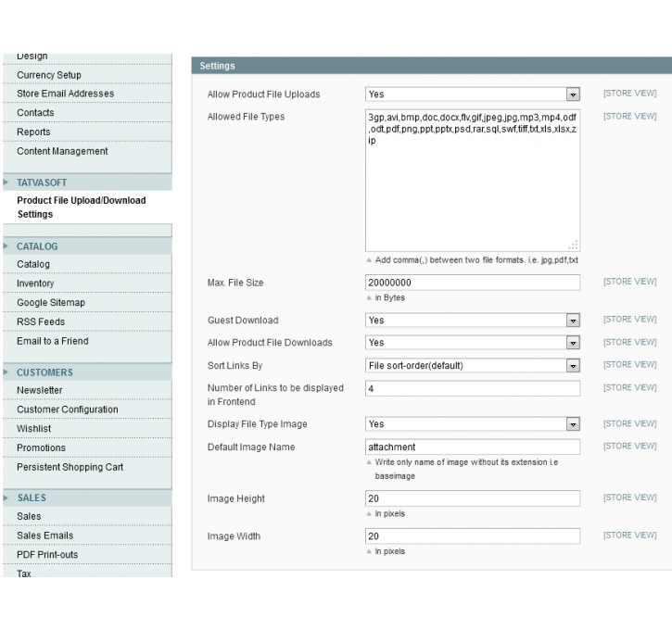Open the Display File Type Image dropdown
This screenshot has width=672, height=630.
(473, 424)
